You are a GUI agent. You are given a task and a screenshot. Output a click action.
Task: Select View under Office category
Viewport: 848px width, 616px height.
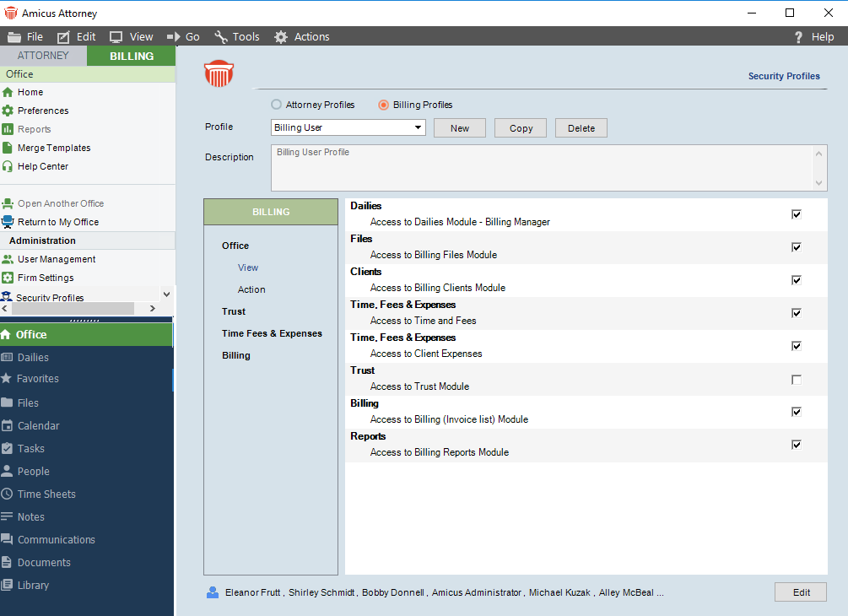(248, 267)
